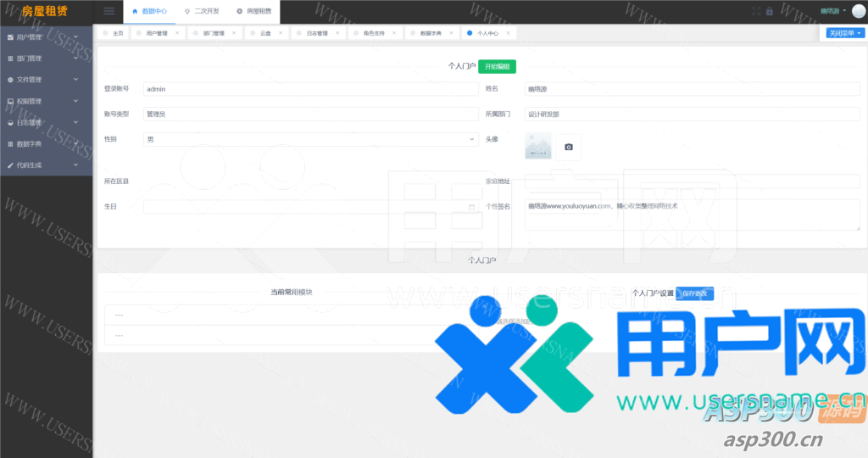Expand the 权限管理 sidebar menu
The height and width of the screenshot is (458, 868).
pos(46,101)
